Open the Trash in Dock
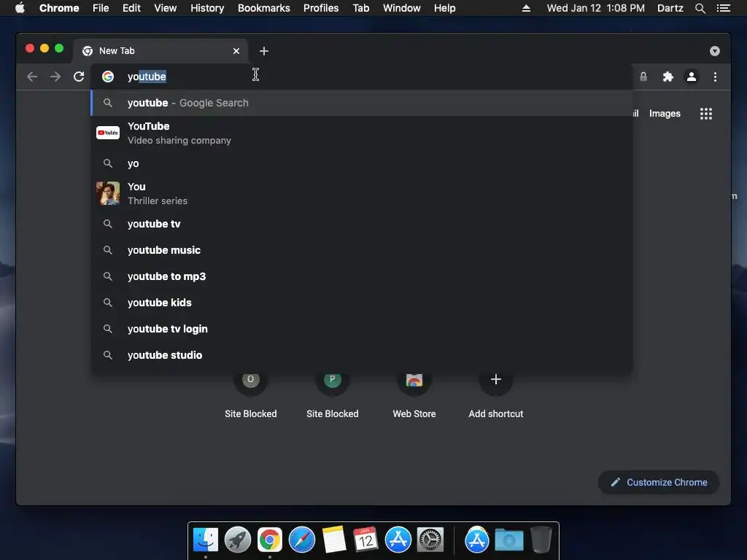The width and height of the screenshot is (747, 560). coord(541,540)
